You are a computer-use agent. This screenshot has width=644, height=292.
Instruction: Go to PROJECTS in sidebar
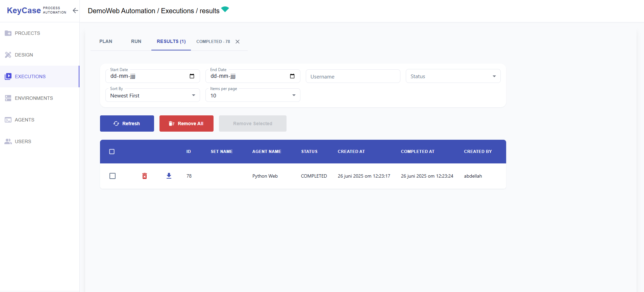tap(40, 33)
